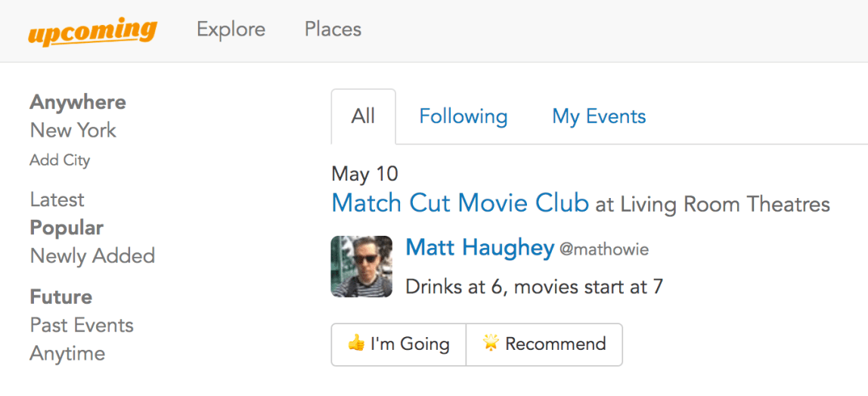Click the thumbs-up I'm Going button
868x396 pixels.
(398, 345)
